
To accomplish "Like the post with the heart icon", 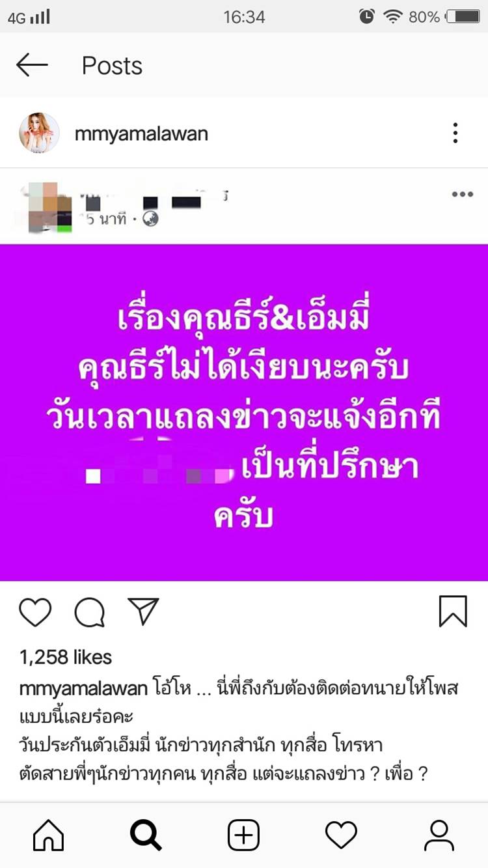I will pyautogui.click(x=35, y=612).
